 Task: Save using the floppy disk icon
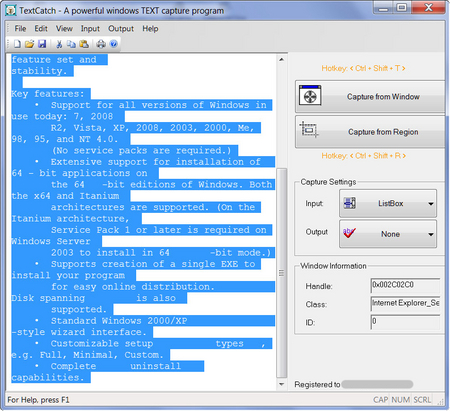click(x=42, y=44)
